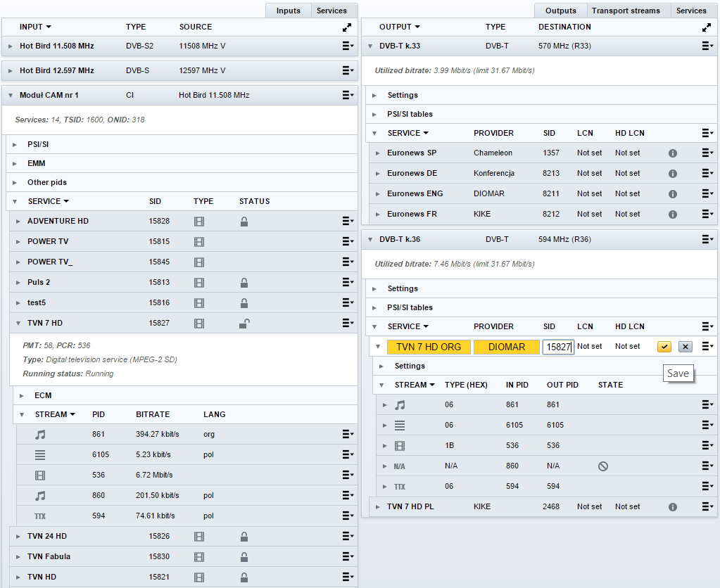Click the Not set LCN value for Euronews SP
This screenshot has height=588, width=720.
pyautogui.click(x=589, y=153)
